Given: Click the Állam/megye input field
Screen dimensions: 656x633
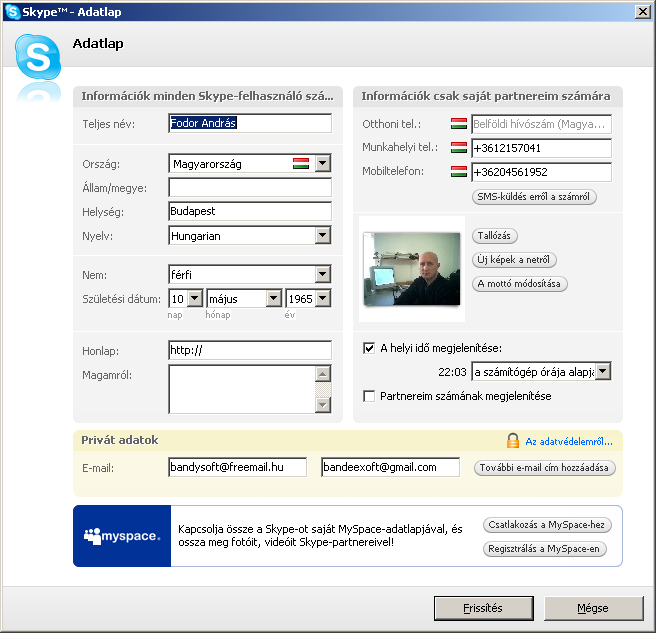Looking at the screenshot, I should 250,187.
